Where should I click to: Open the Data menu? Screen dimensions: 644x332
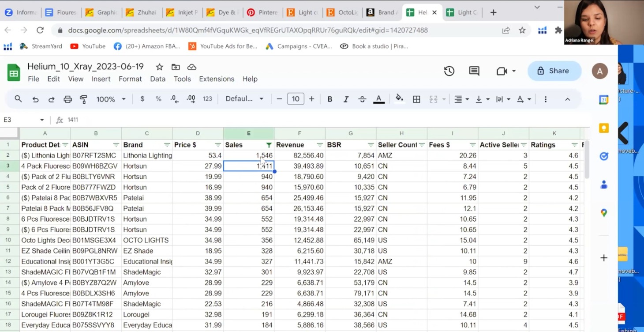pos(157,79)
